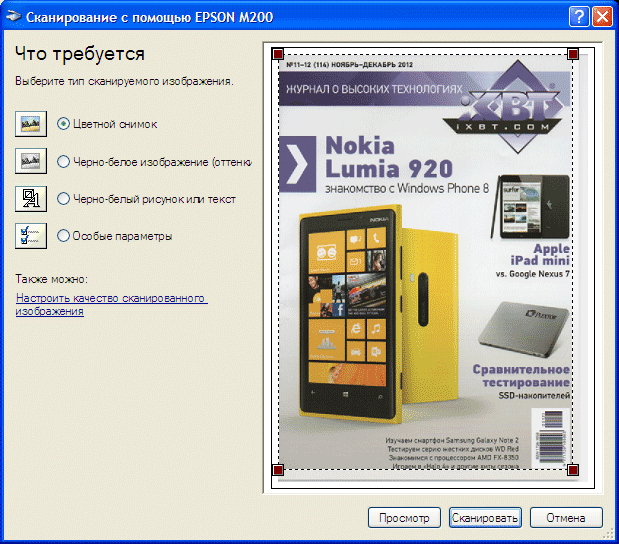Click bottom-left crop handle of selection

(x=278, y=470)
